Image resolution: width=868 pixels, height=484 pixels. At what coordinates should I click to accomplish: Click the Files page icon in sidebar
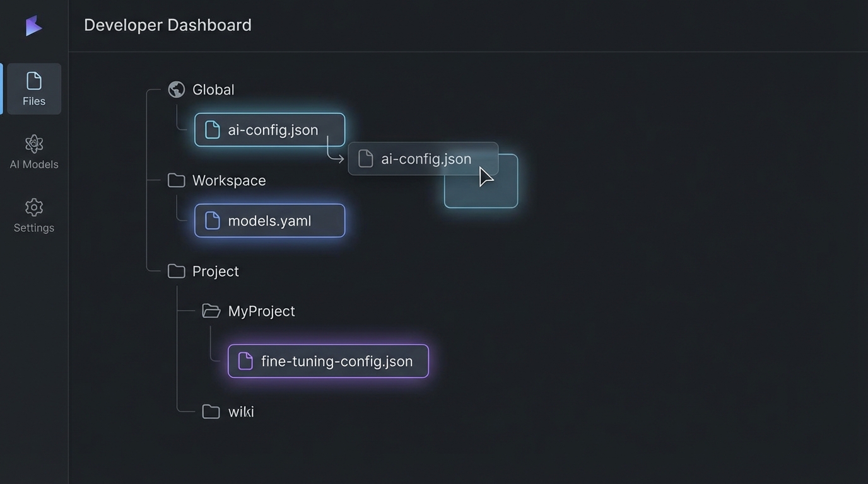click(x=34, y=81)
